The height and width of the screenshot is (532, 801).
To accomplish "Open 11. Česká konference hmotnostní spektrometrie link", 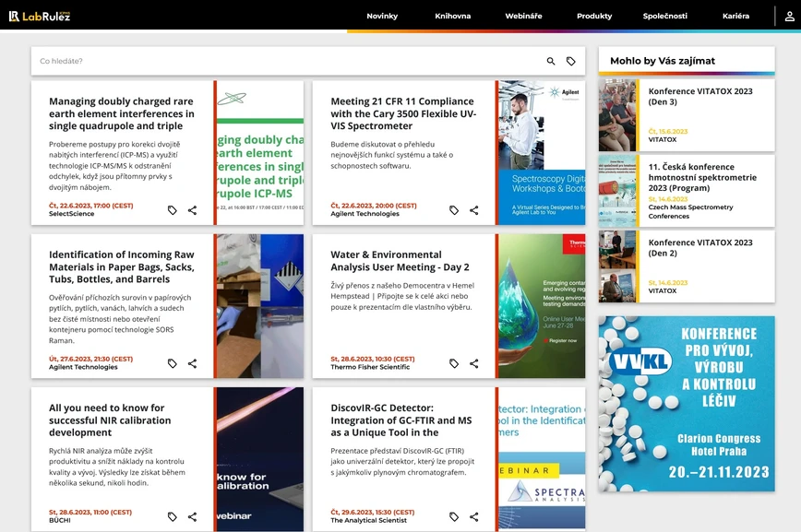I will click(x=702, y=177).
